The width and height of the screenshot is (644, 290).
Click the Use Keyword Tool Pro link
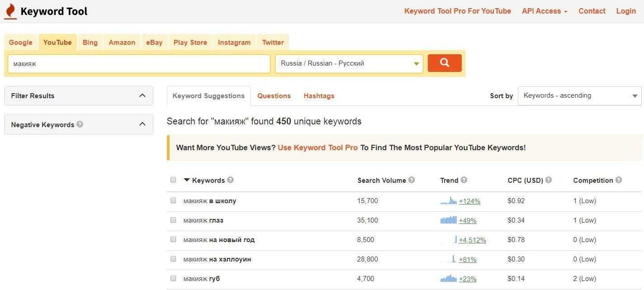[317, 147]
